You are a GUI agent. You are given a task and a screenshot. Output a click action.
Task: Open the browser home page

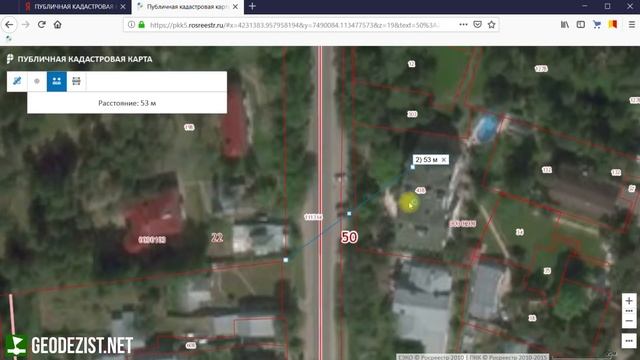[x=58, y=24]
